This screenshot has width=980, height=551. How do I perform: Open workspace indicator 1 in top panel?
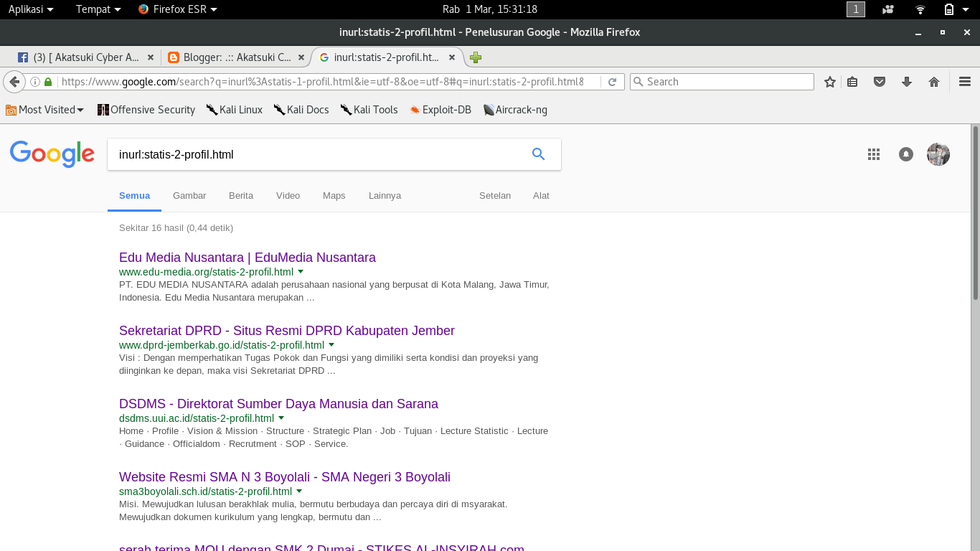(856, 9)
